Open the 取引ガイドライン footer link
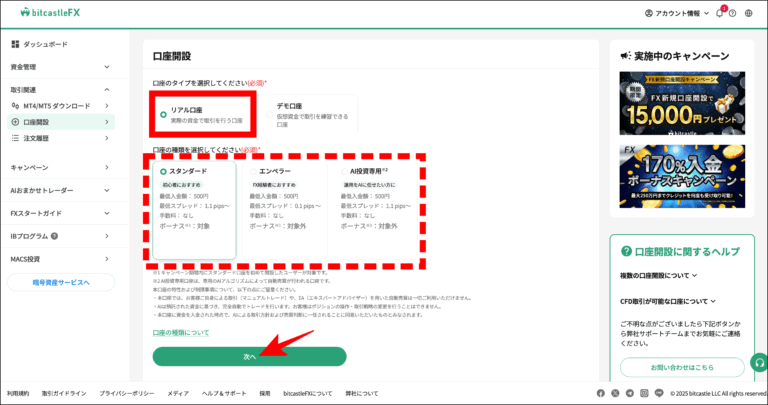This screenshot has height=405, width=768. (x=64, y=393)
